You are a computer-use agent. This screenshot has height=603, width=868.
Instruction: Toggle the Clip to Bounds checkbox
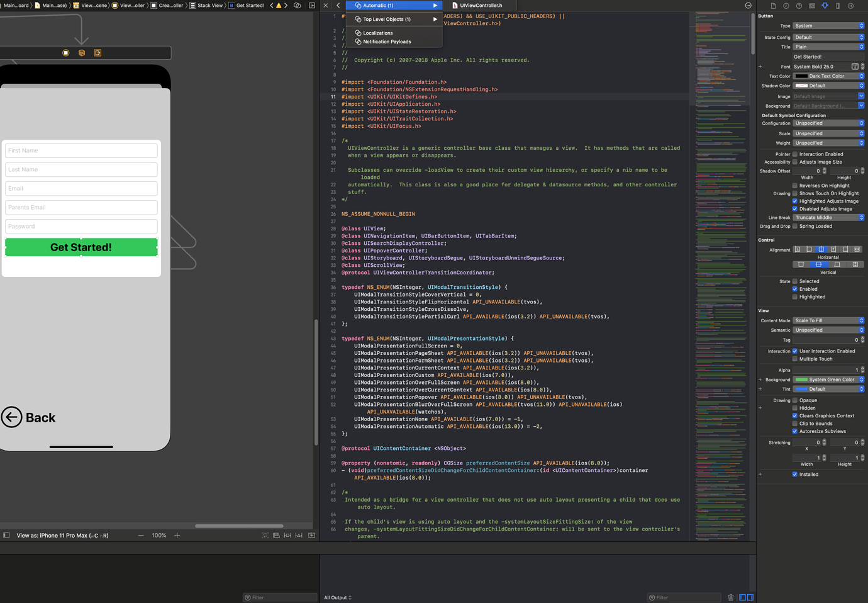point(794,423)
